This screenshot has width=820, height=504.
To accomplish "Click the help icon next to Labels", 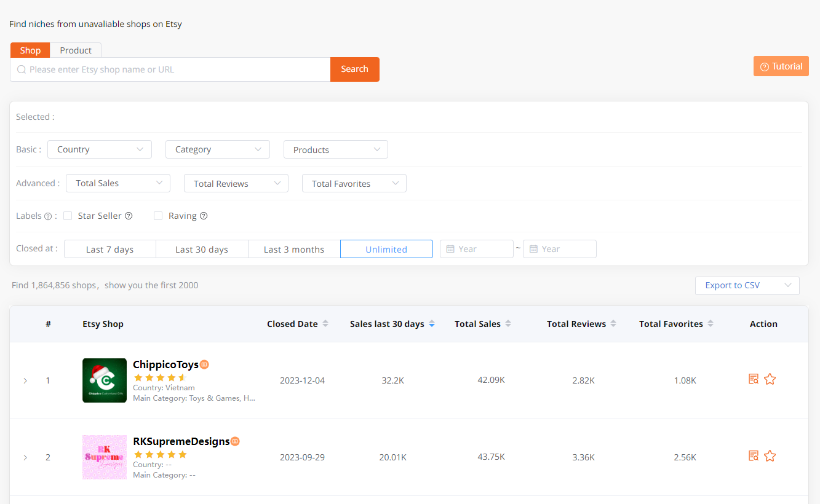I will (48, 216).
